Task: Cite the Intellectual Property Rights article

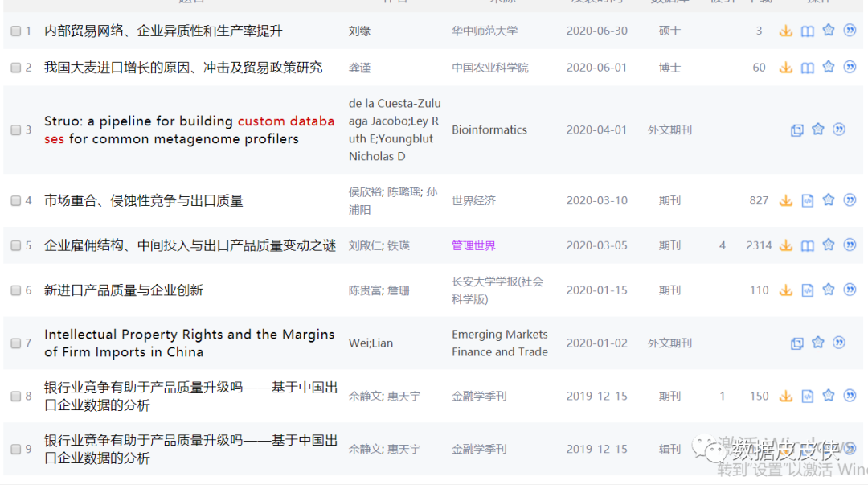Action: pos(839,343)
